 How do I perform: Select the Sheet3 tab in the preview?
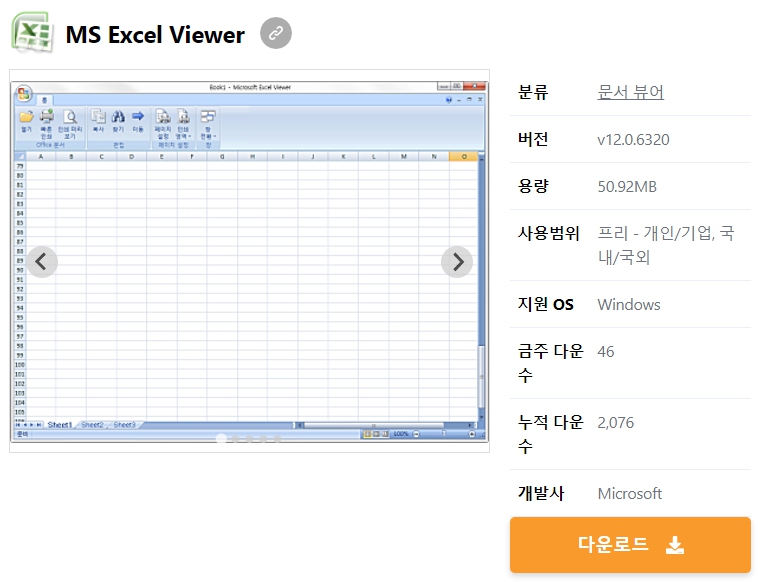[x=125, y=425]
